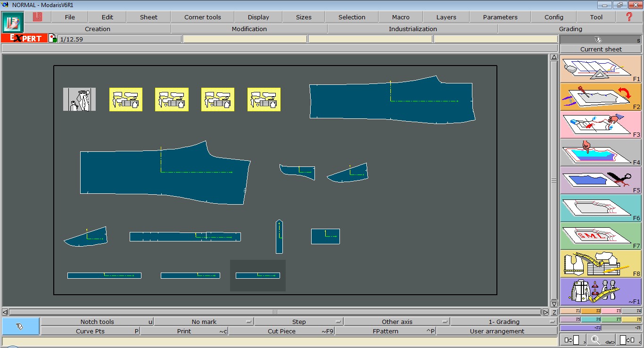Open the F2 notch and orientation toolbox

point(601,97)
